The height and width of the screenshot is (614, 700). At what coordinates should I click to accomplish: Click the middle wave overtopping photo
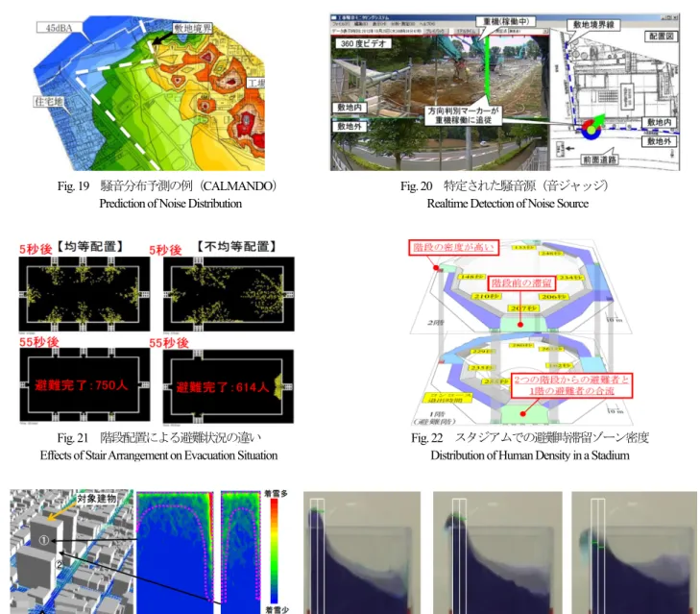pos(497,553)
